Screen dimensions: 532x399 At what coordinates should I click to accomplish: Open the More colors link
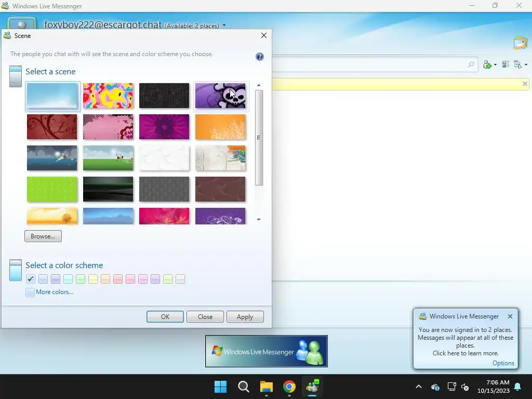click(54, 292)
